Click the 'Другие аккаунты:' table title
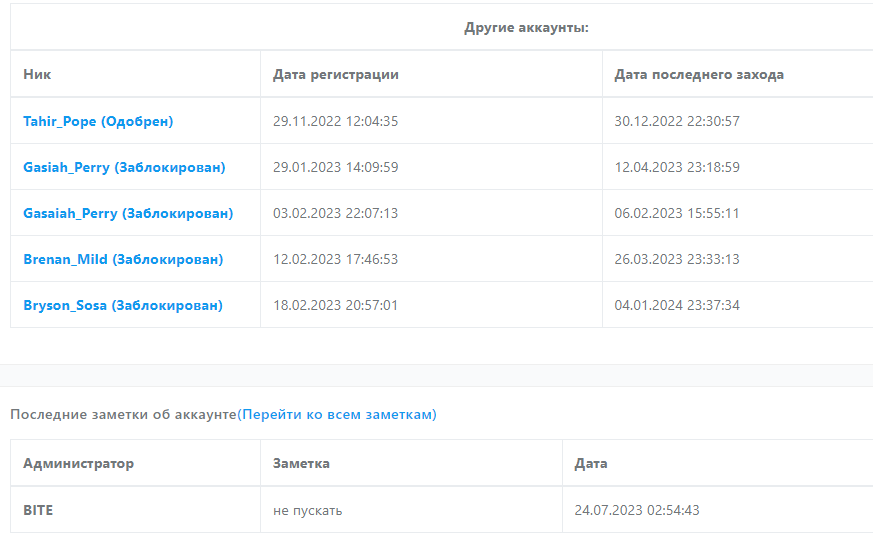Image resolution: width=873 pixels, height=559 pixels. (x=526, y=27)
